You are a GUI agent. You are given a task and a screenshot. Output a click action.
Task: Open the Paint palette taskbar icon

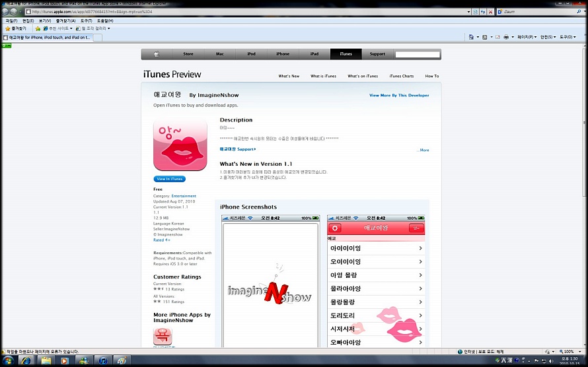pos(122,360)
